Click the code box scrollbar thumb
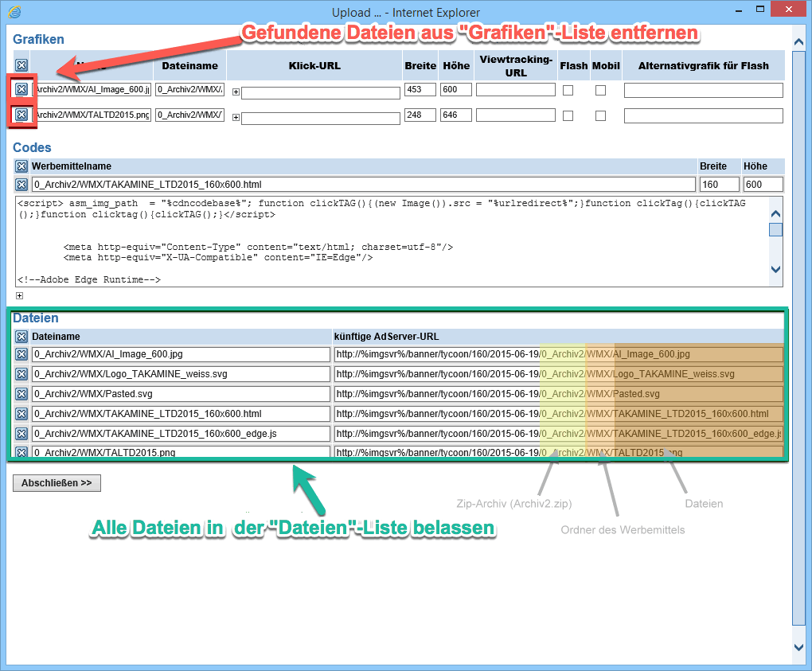Viewport: 812px width, 671px height. [x=775, y=229]
